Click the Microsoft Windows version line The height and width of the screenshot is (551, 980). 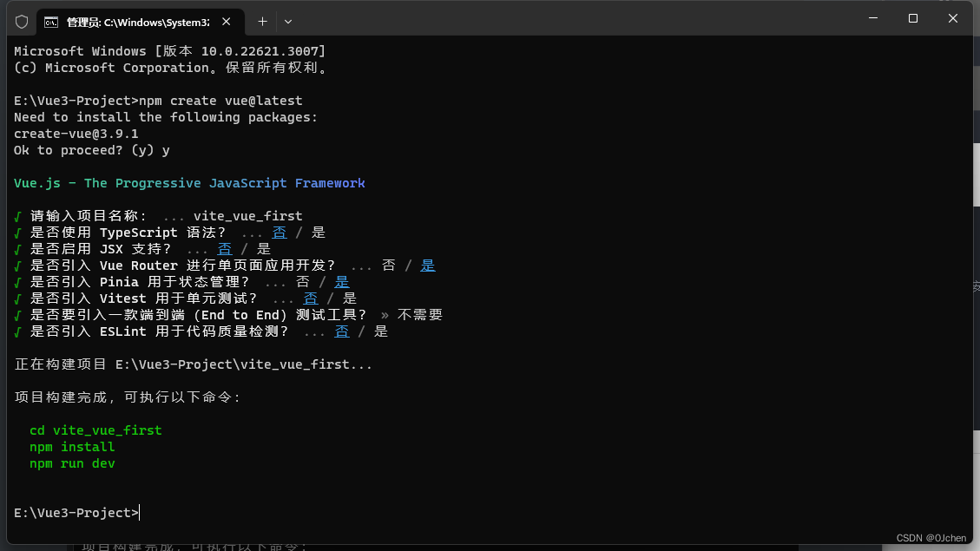170,51
